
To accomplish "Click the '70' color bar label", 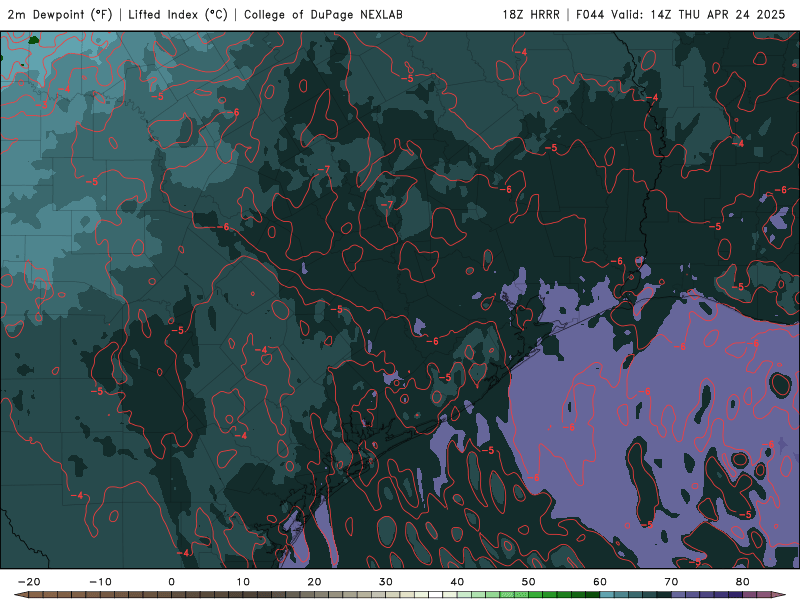I will [x=671, y=582].
